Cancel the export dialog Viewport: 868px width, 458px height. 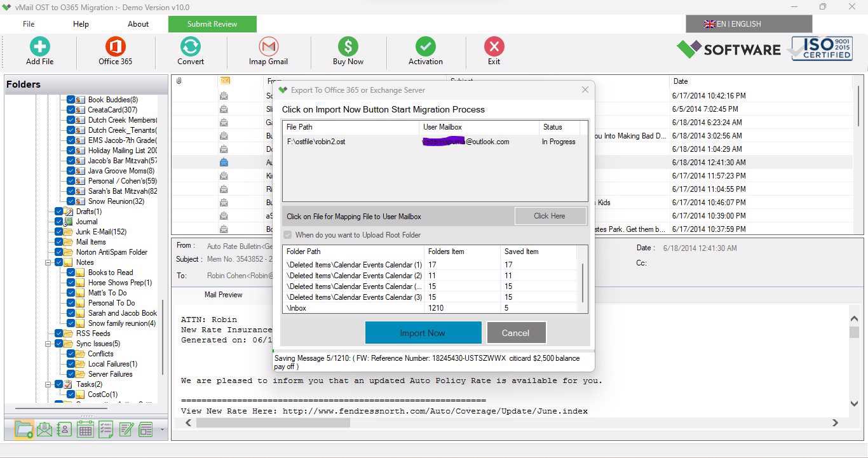tap(515, 333)
